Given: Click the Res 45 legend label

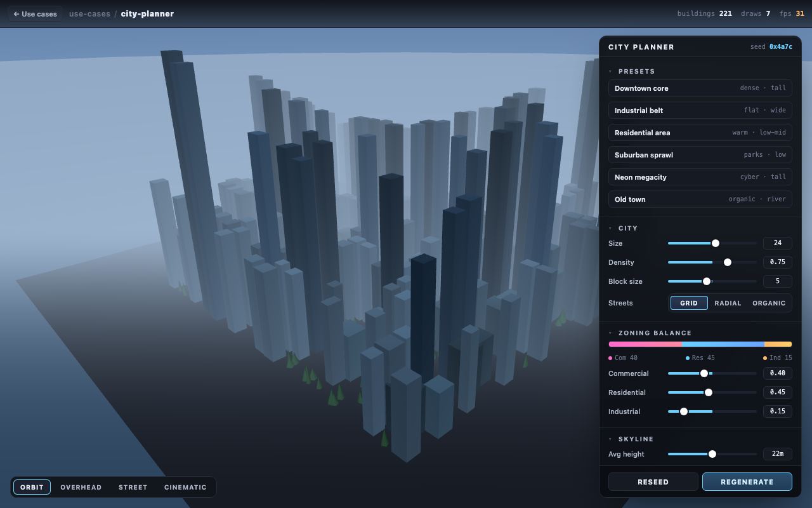Looking at the screenshot, I should [x=700, y=358].
